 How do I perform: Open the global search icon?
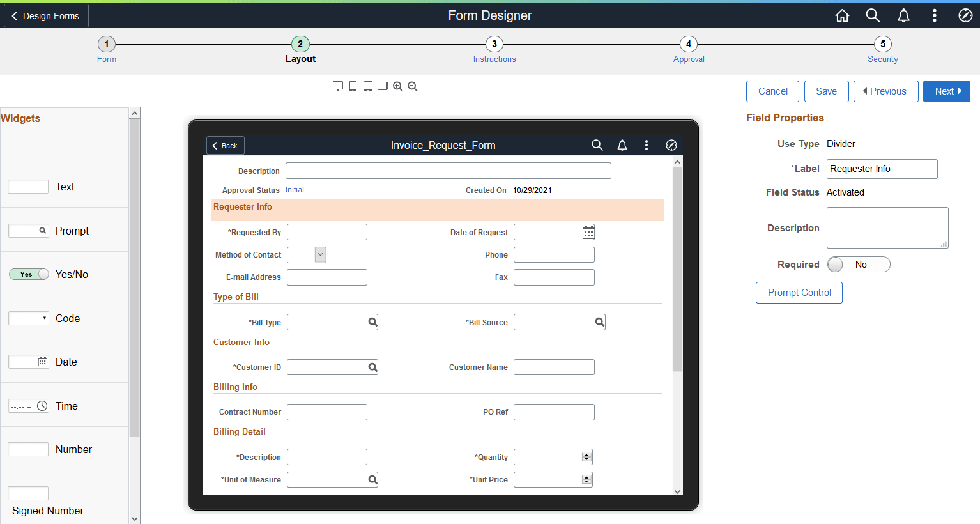click(x=873, y=15)
